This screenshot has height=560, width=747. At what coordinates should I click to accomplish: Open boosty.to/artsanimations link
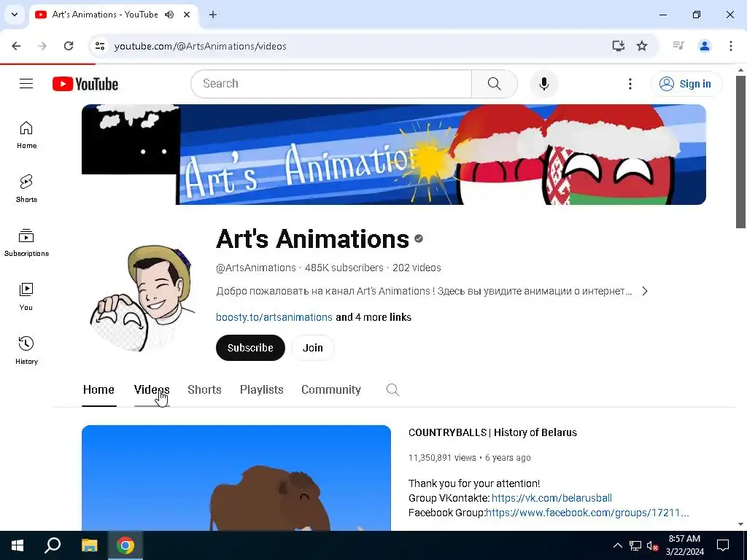pyautogui.click(x=274, y=317)
